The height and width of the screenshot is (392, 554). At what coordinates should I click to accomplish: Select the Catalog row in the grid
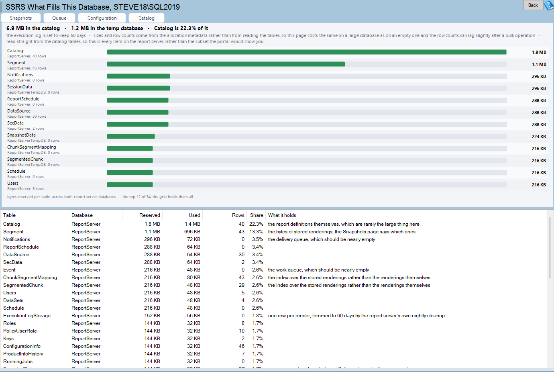(274, 224)
